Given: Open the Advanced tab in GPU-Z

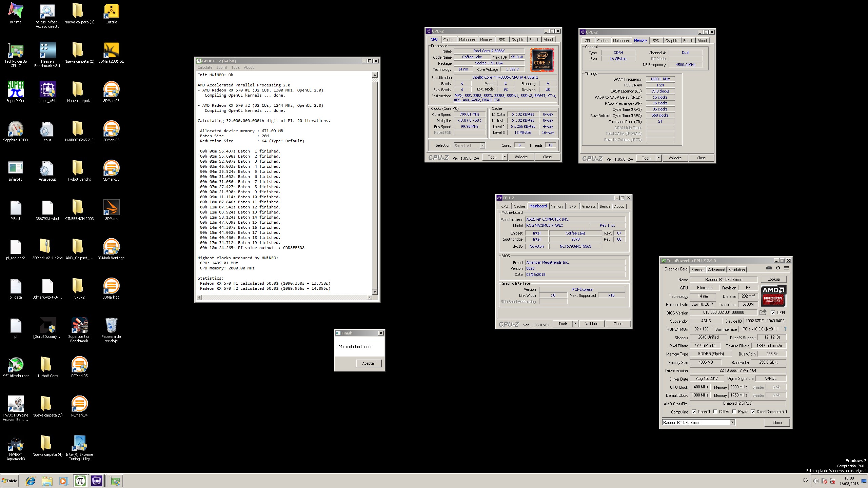Looking at the screenshot, I should 716,270.
